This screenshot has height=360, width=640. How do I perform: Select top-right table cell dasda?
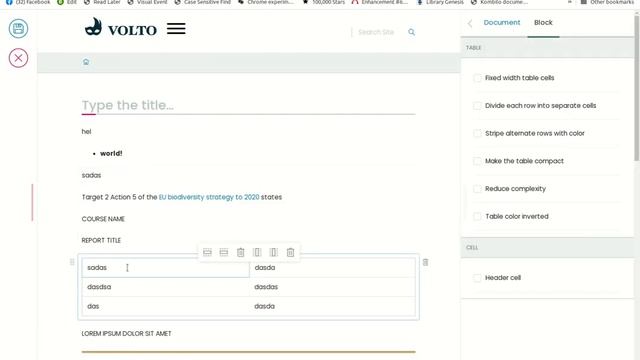332,268
